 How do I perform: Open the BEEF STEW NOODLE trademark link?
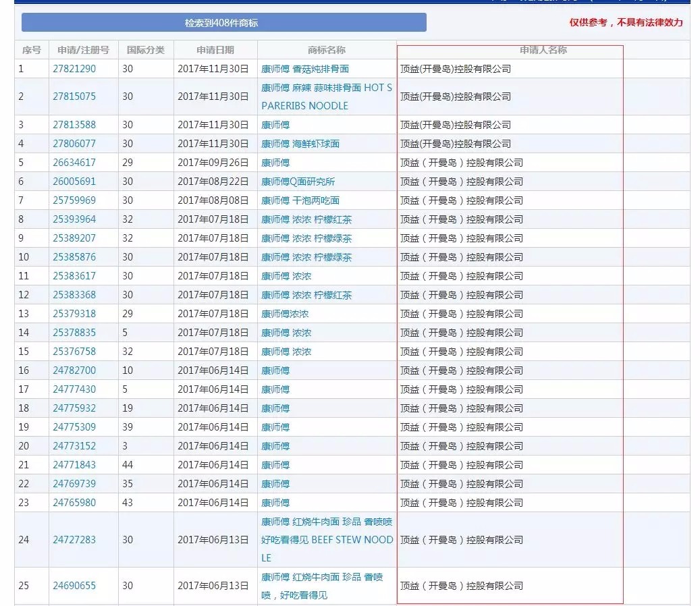327,540
